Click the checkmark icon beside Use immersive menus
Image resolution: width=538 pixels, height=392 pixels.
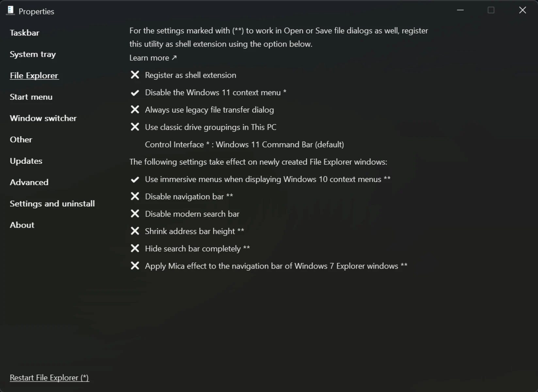(x=135, y=179)
